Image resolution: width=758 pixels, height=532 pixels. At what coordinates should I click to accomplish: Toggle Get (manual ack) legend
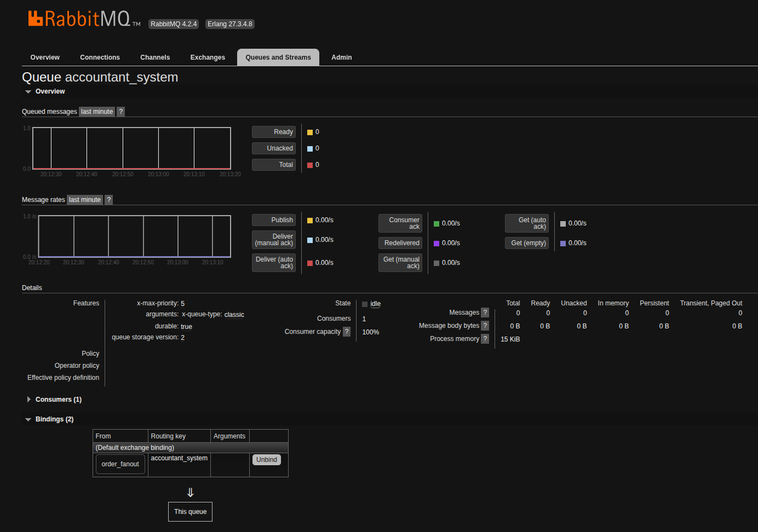(x=400, y=263)
